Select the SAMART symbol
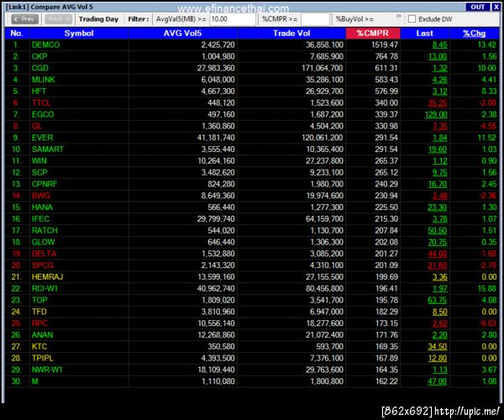 48,150
